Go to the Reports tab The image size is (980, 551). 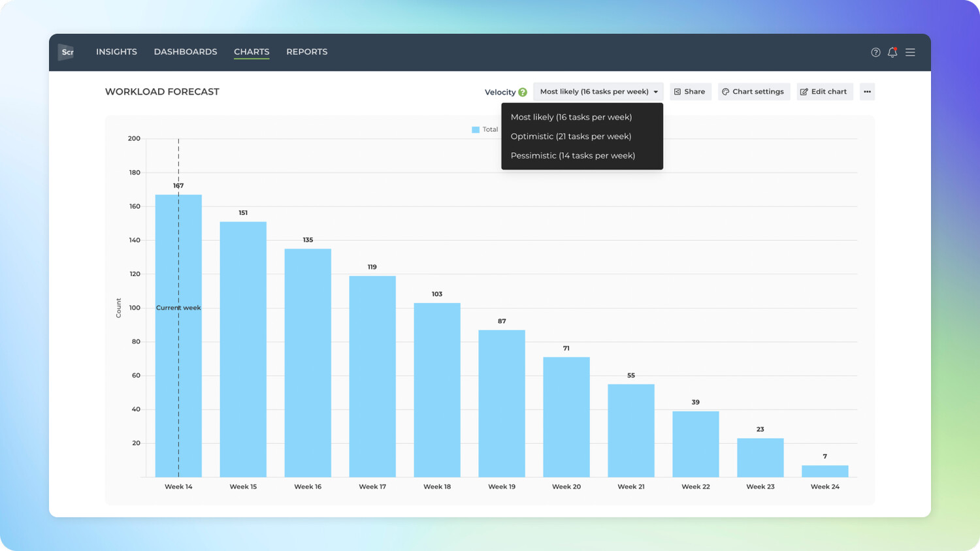pos(307,52)
